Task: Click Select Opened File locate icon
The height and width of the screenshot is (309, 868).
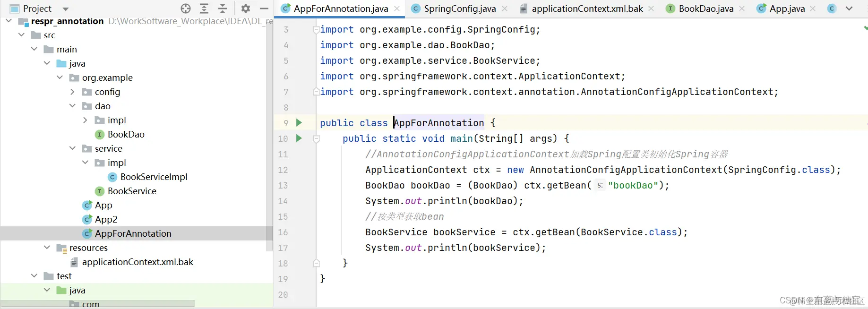Action: pos(186,9)
